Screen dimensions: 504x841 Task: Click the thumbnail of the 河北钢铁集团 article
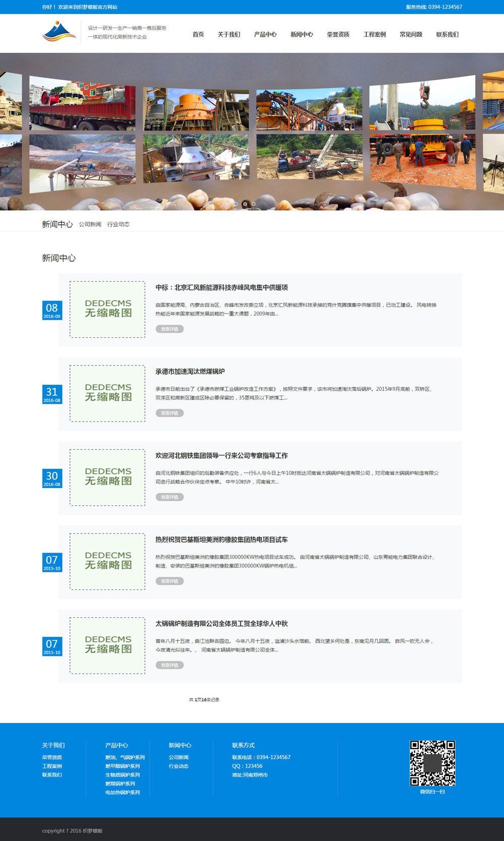(107, 477)
